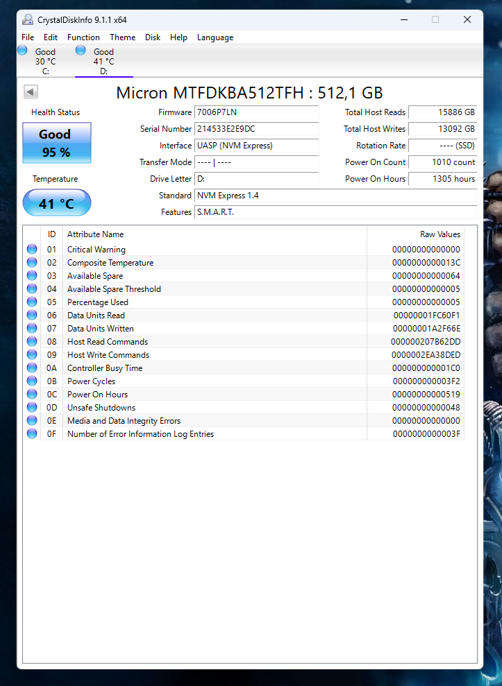
Task: Click the Rotation Rate value (SSD)
Action: (442, 145)
